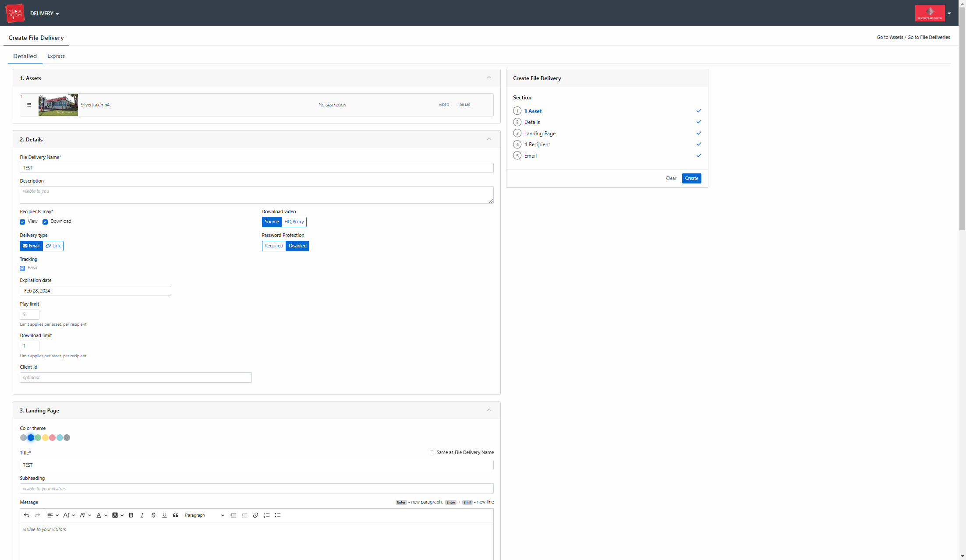Image resolution: width=966 pixels, height=560 pixels.
Task: Click the Media Room logo
Action: 15,13
